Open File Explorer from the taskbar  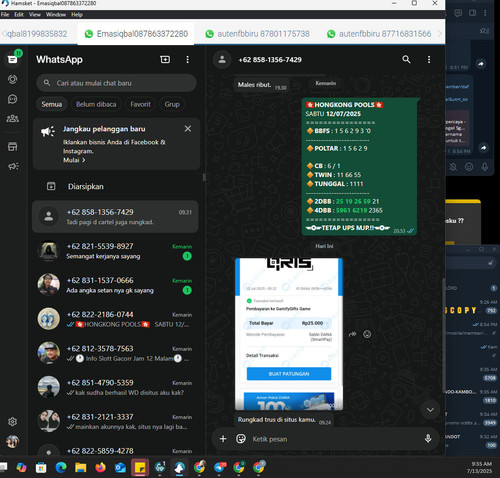(x=80, y=467)
